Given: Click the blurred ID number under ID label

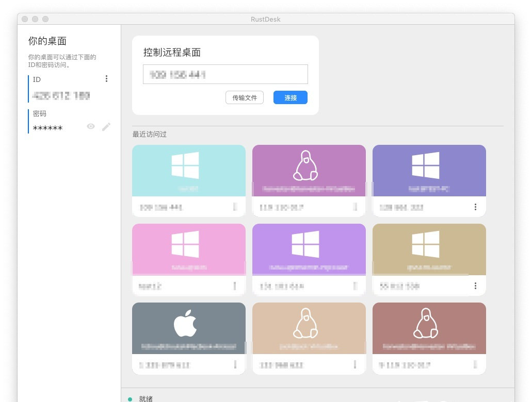Looking at the screenshot, I should pos(61,96).
